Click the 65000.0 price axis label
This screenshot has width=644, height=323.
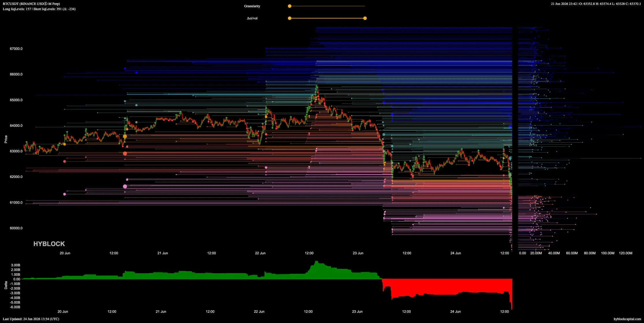tap(16, 100)
